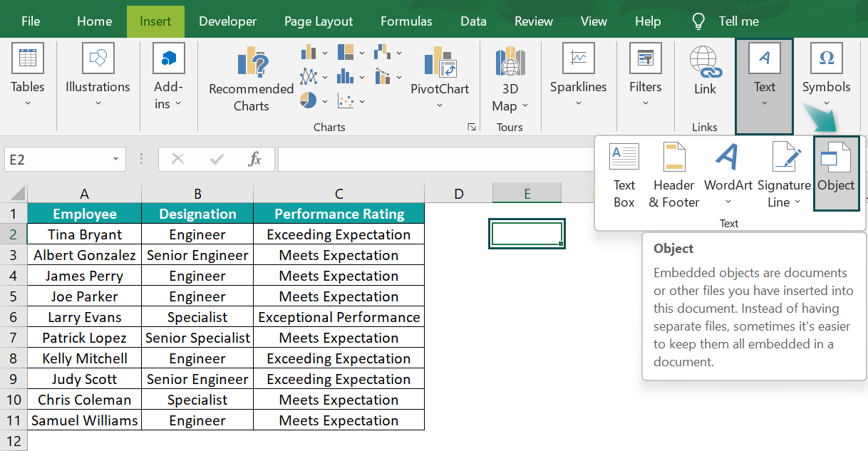Viewport: 868px width, 451px height.
Task: Click the formula bar input field
Action: [436, 160]
